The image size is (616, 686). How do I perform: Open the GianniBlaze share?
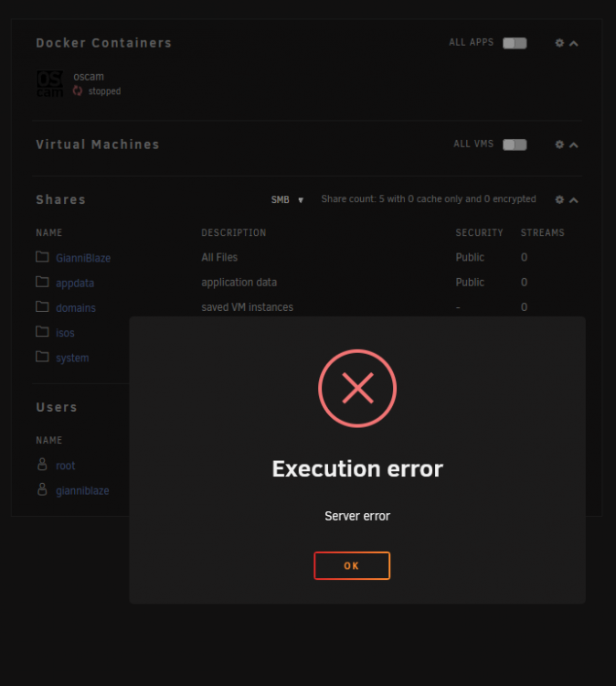[83, 258]
